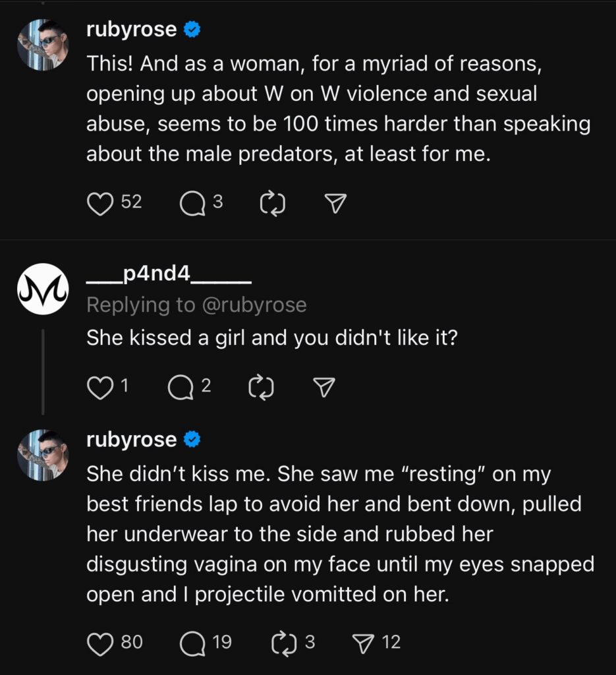Toggle like on the 52-likes comment

[x=100, y=204]
